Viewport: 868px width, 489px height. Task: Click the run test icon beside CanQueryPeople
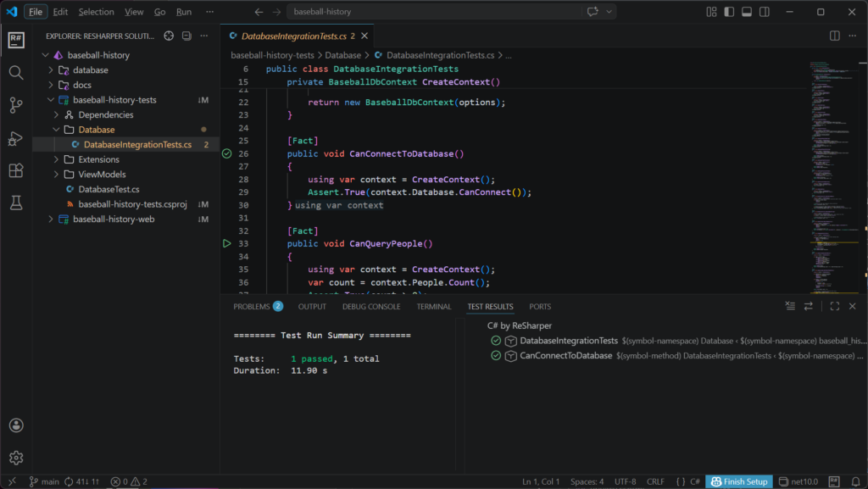tap(226, 244)
